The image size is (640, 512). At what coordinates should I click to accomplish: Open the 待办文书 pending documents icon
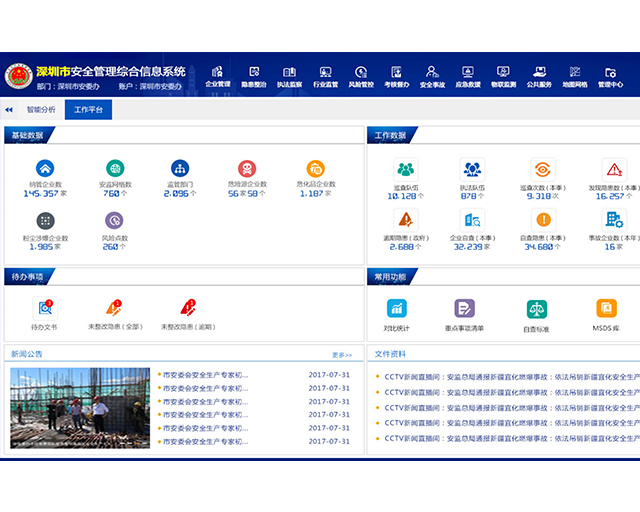[x=45, y=308]
